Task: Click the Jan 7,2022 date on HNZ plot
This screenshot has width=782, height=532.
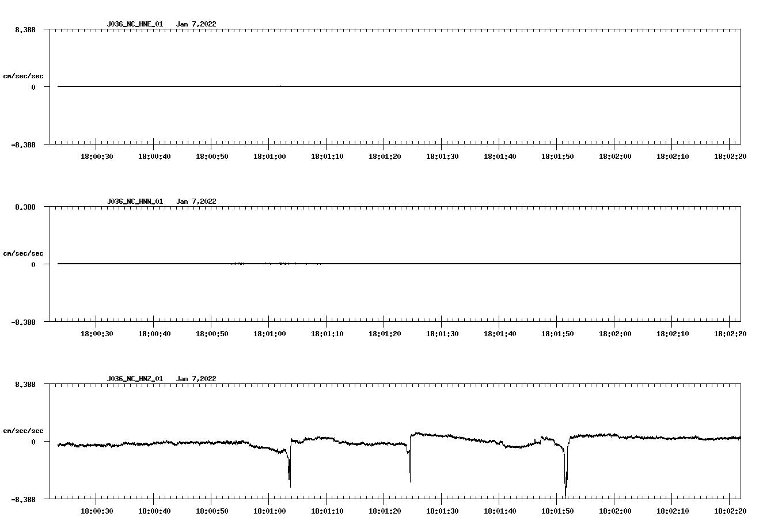Action: (x=196, y=379)
